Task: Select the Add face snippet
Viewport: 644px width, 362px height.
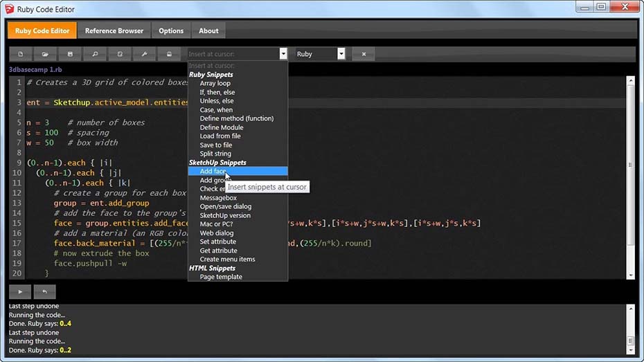Action: pos(213,171)
